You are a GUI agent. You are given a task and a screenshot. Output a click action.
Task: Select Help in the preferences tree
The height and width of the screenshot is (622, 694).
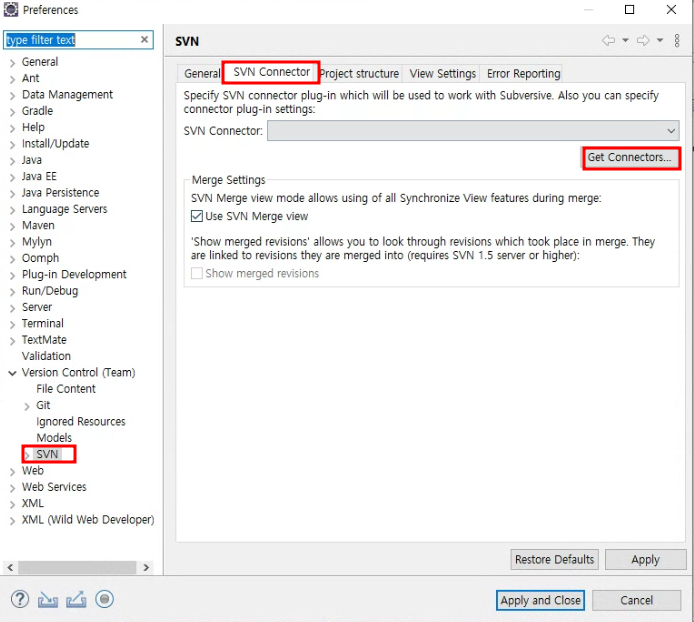[33, 127]
